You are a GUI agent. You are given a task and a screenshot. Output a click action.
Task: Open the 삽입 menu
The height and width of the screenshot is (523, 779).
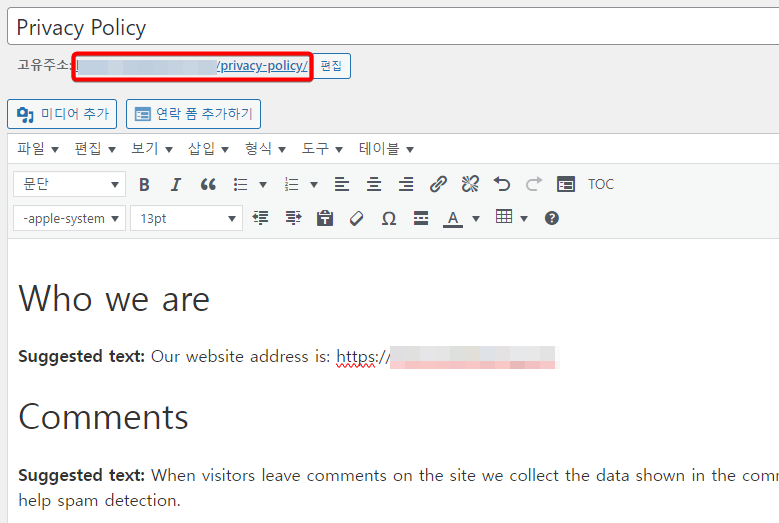click(208, 149)
